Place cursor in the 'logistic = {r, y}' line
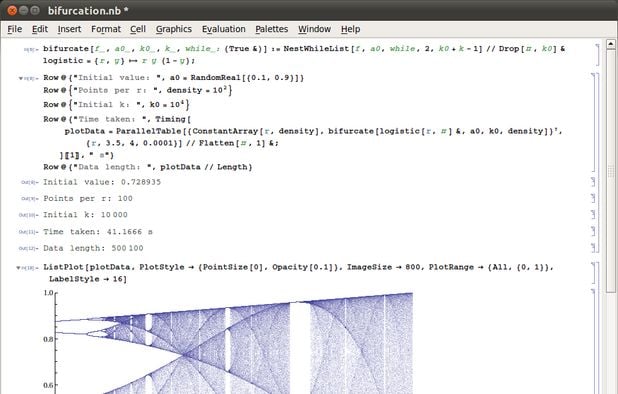The image size is (618, 394). tap(119, 61)
